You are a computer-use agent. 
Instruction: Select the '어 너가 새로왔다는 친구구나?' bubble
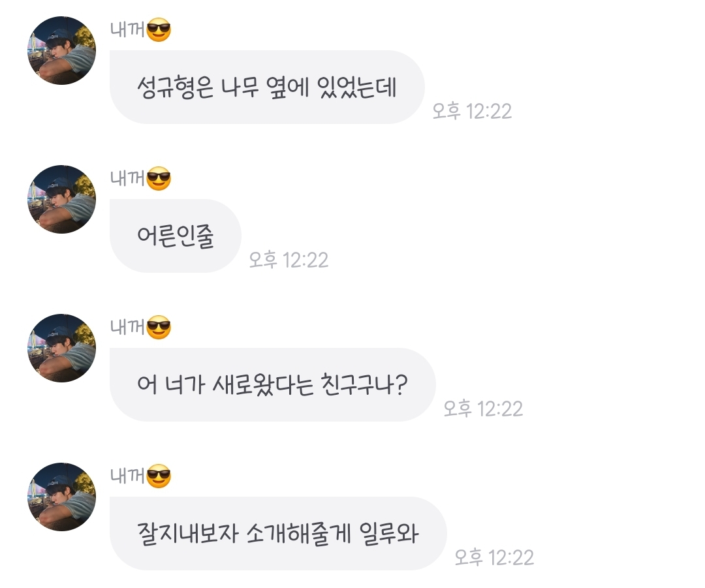pyautogui.click(x=272, y=385)
